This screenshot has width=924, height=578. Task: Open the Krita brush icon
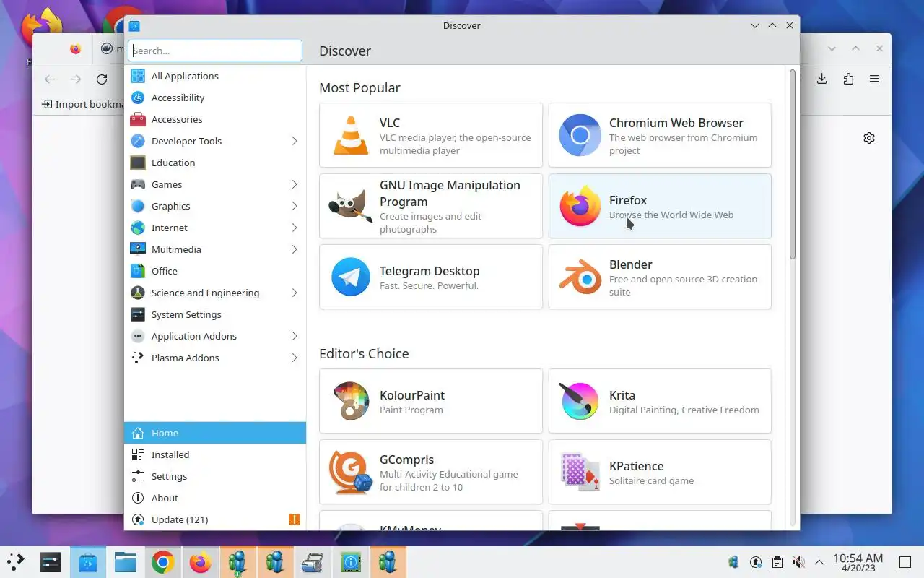[x=580, y=401]
